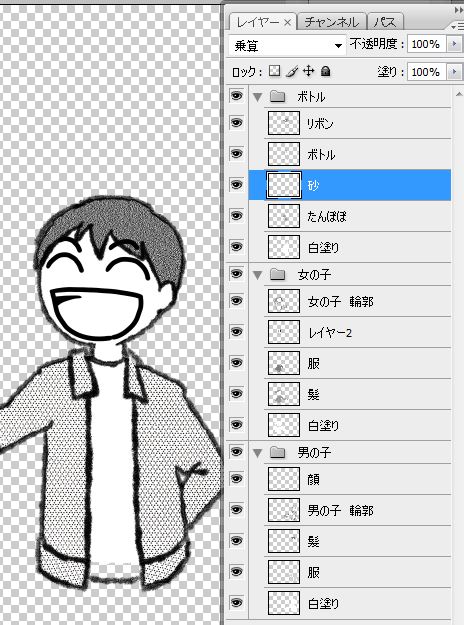This screenshot has width=464, height=625.
Task: Click the 塗り 100% input field
Action: tap(426, 72)
